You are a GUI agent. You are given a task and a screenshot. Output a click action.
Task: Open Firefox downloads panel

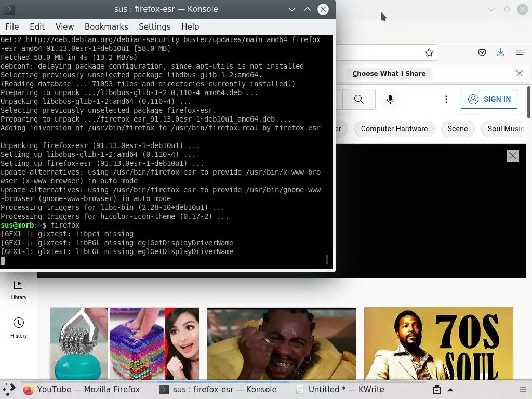(x=500, y=52)
